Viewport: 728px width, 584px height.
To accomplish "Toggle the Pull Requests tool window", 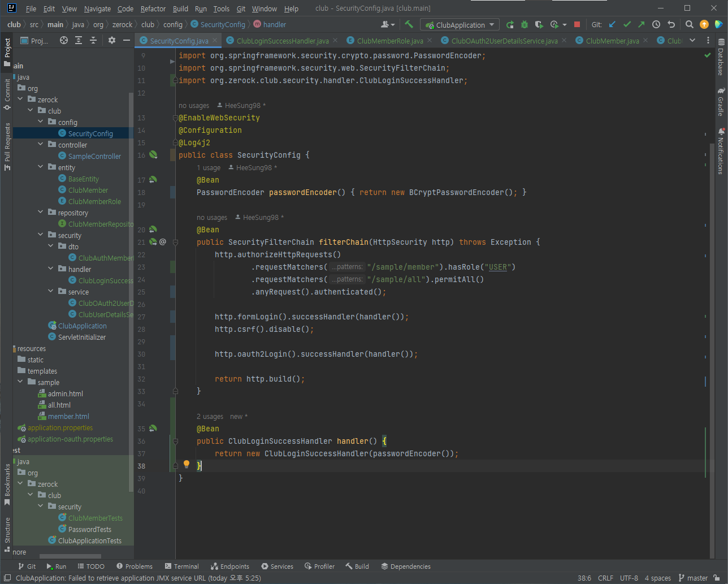I will (x=7, y=146).
